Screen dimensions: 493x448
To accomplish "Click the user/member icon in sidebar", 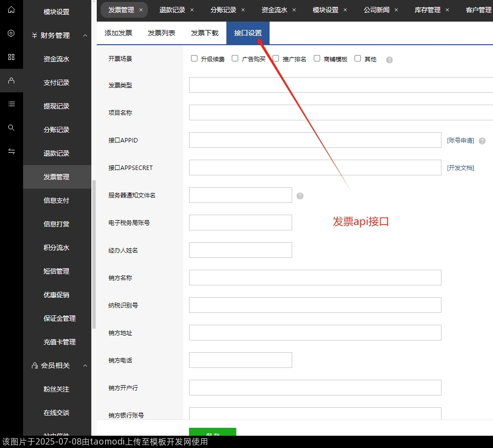I will click(11, 80).
